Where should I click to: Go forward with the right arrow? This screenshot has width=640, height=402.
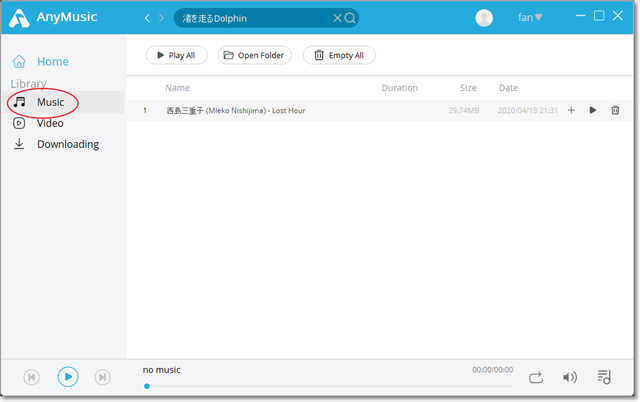(x=162, y=18)
